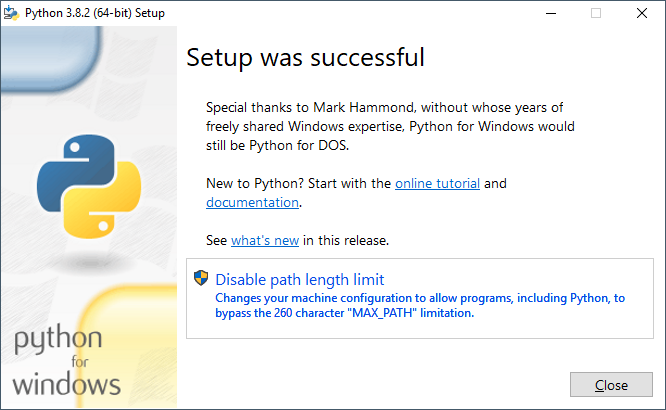Click the MAX_PATH limitation description text
Viewport: 666px width, 410px height.
pyautogui.click(x=420, y=305)
